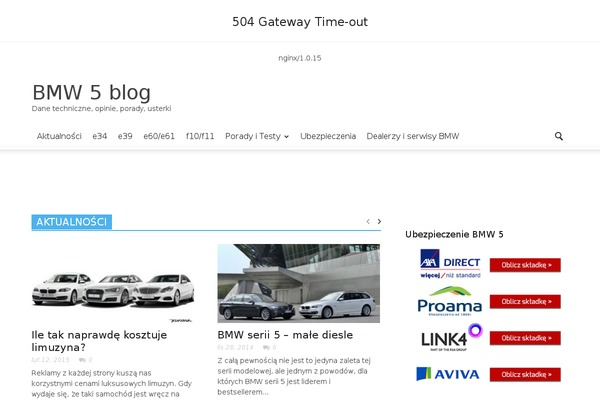Open the BMW 5 blog site title
This screenshot has width=600, height=400.
(x=91, y=92)
